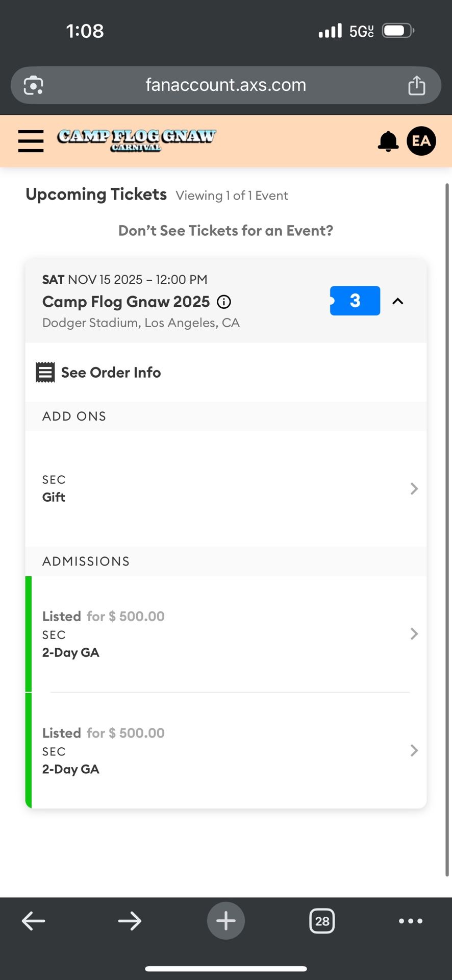This screenshot has height=980, width=452.
Task: Show the 28 open tabs
Action: 322,921
